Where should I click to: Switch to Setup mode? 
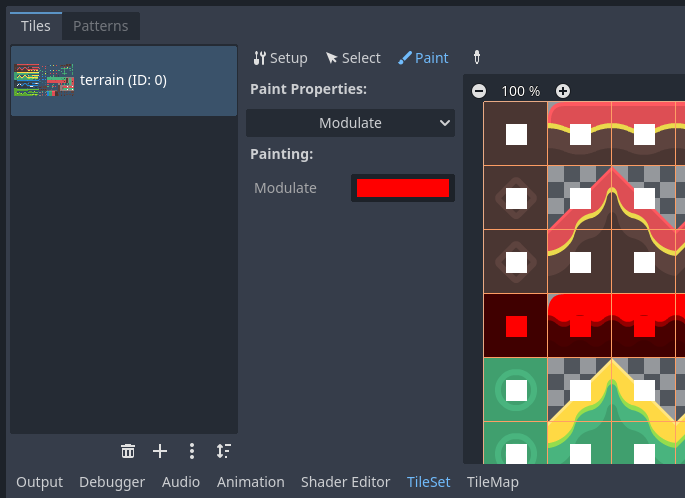(x=280, y=58)
